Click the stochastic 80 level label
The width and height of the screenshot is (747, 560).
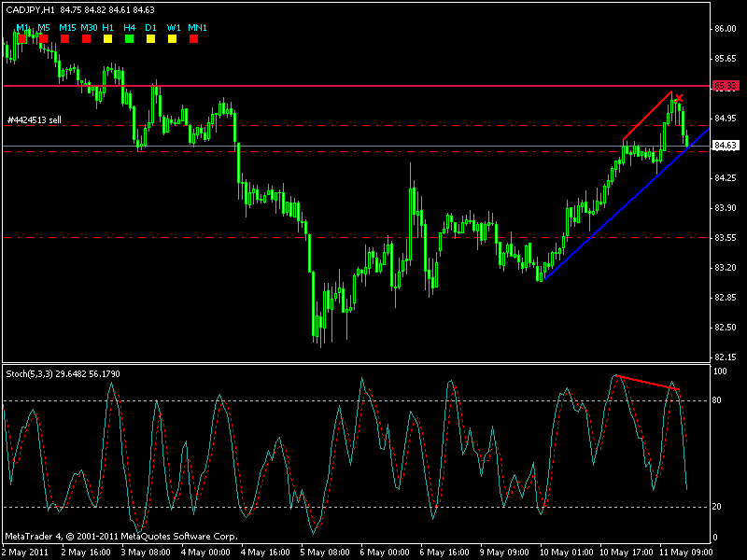click(716, 400)
